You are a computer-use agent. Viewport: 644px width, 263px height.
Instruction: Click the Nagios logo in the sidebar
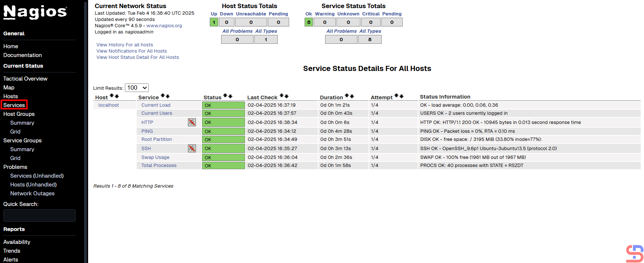(35, 12)
